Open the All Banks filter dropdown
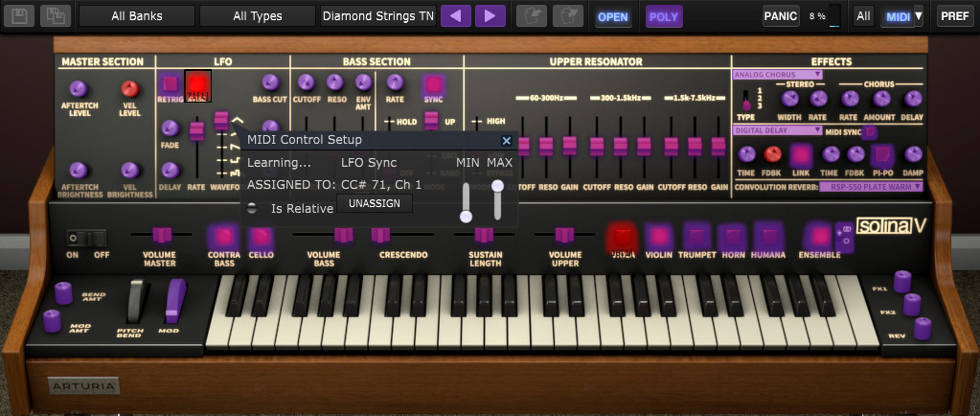This screenshot has width=980, height=416. point(137,16)
